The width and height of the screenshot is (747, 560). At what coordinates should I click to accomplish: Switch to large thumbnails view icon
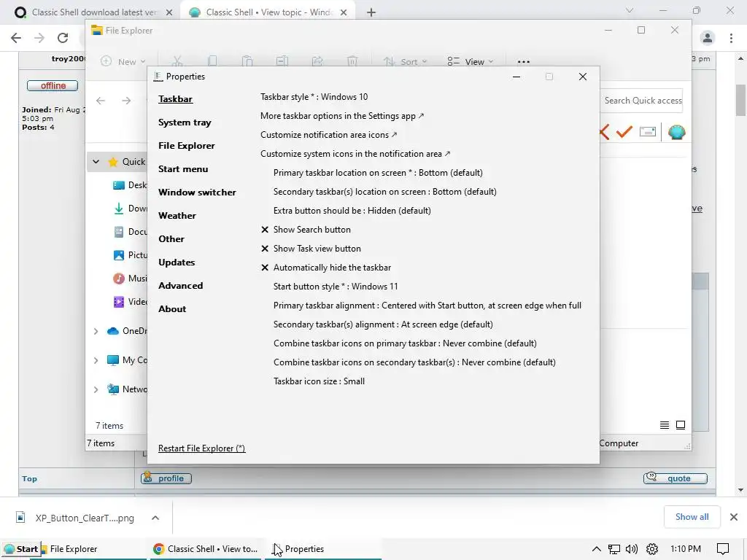coord(681,425)
